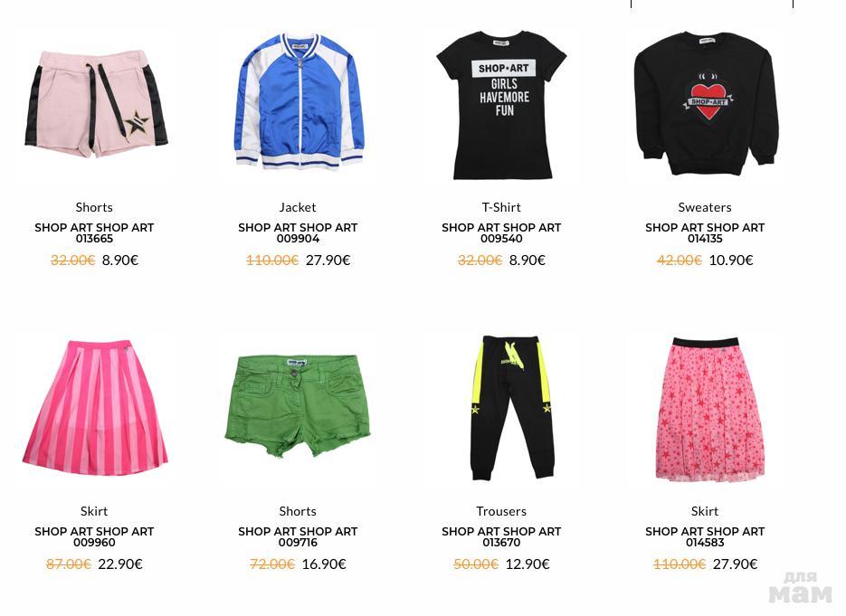
Task: Open product title SHOP ART 009716
Action: 298,536
